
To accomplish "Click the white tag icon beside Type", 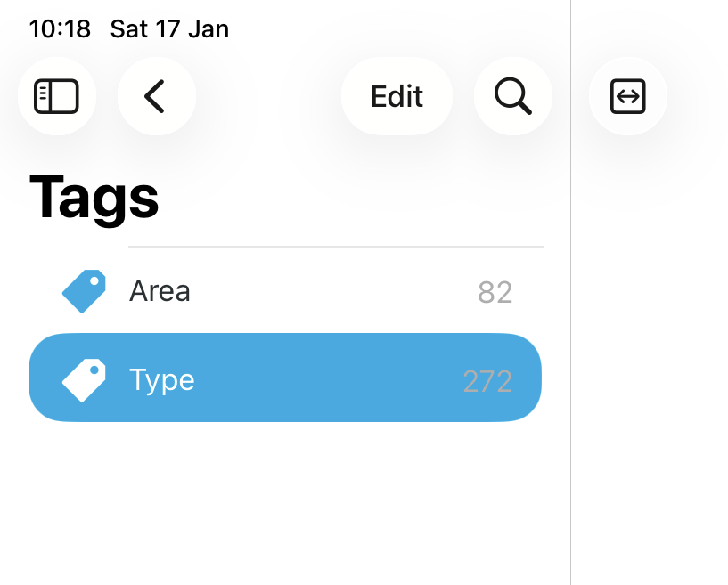I will pos(85,380).
